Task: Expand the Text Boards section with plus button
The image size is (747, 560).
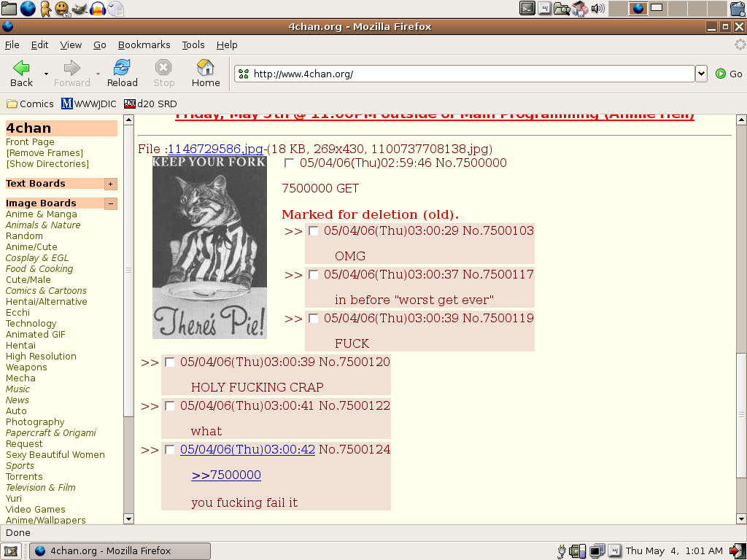Action: click(x=111, y=184)
